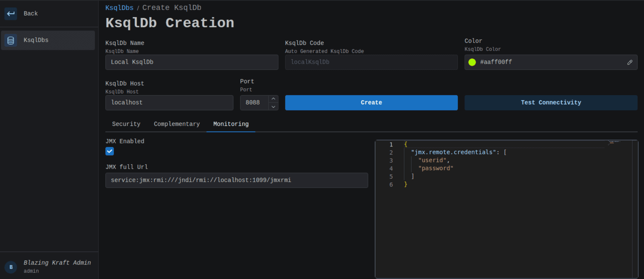Decrease the port with the down stepper
Viewport: 644px width, 279px height.
(273, 107)
